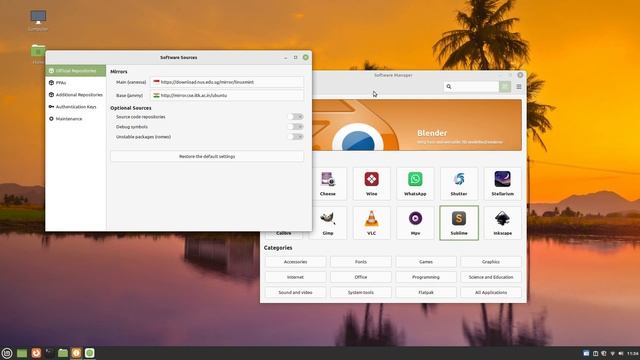Screen dimensions: 640x360
Task: Click the green search button in Software Manager
Action: tap(505, 87)
